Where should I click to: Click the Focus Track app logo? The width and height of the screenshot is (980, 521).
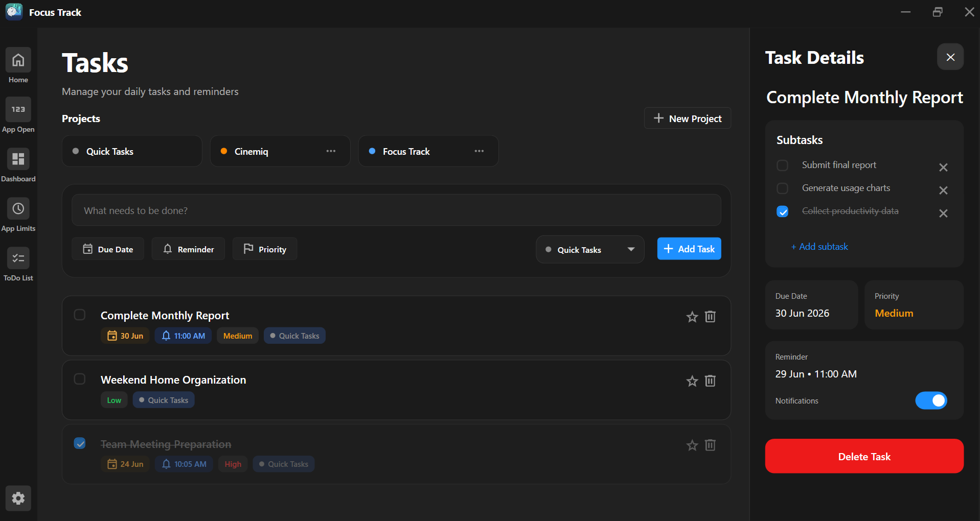(x=14, y=12)
